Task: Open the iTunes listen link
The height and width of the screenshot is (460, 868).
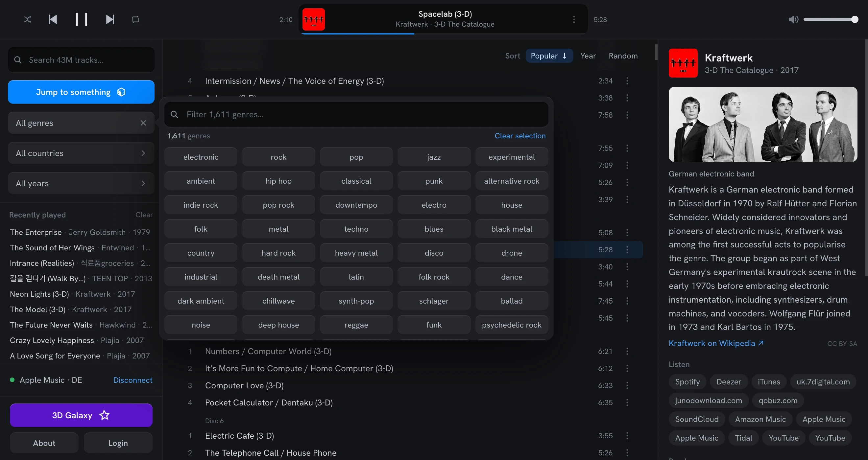Action: click(769, 381)
